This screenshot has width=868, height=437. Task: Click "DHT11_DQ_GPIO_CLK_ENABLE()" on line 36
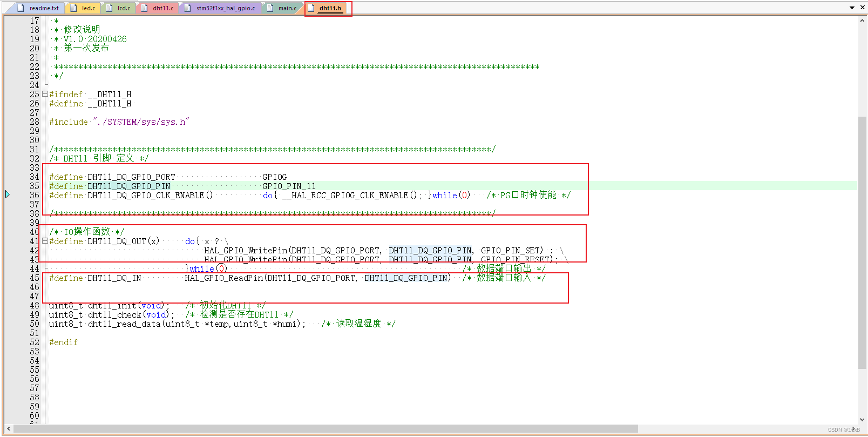pos(150,196)
